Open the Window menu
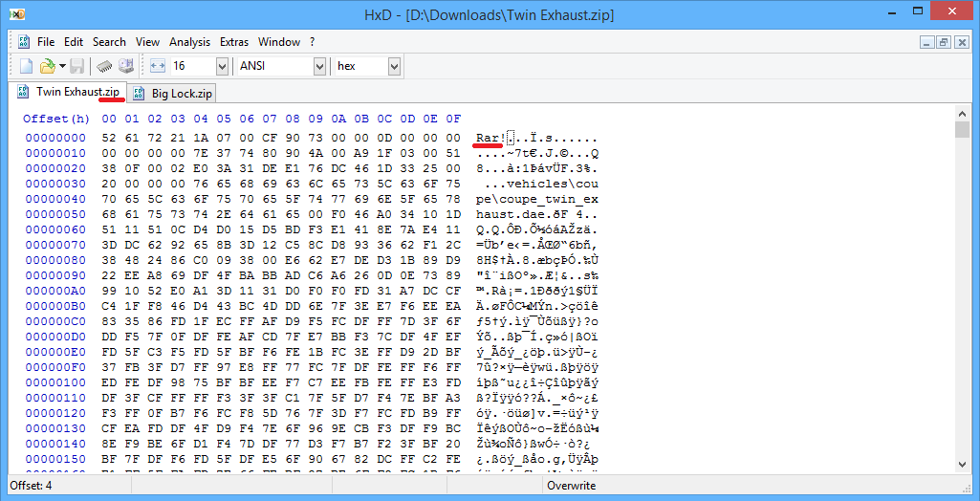This screenshot has height=501, width=980. click(279, 42)
